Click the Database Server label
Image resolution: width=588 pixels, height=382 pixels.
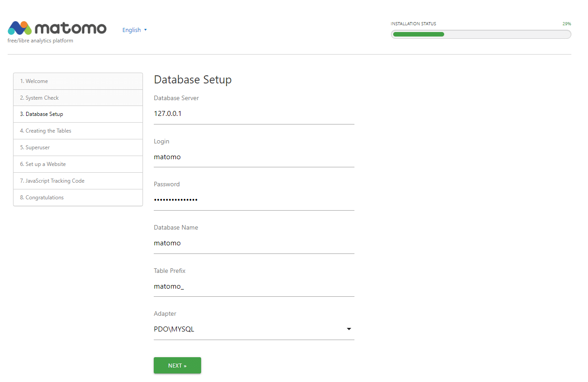(x=176, y=98)
